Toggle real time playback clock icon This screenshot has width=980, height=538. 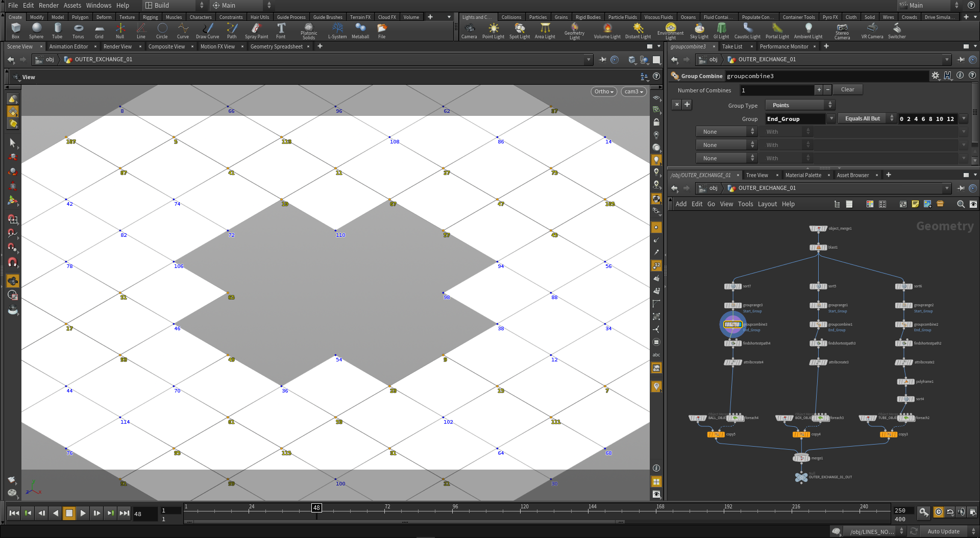tap(938, 512)
